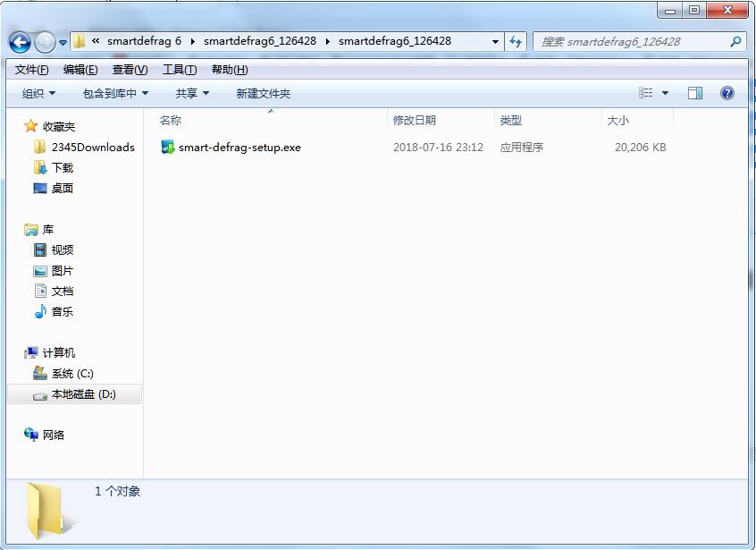Click the grayed Forward navigation arrow
The image size is (756, 550).
(x=45, y=42)
